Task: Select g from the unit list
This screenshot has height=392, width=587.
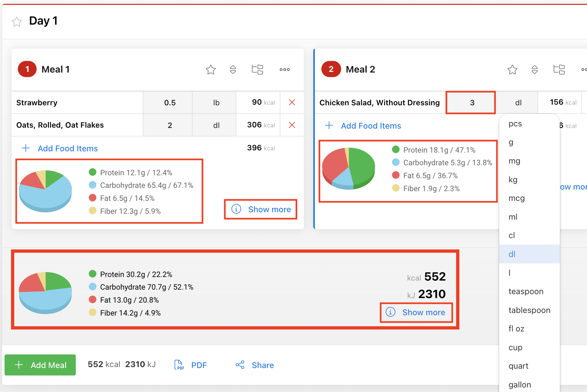Action: (529, 142)
